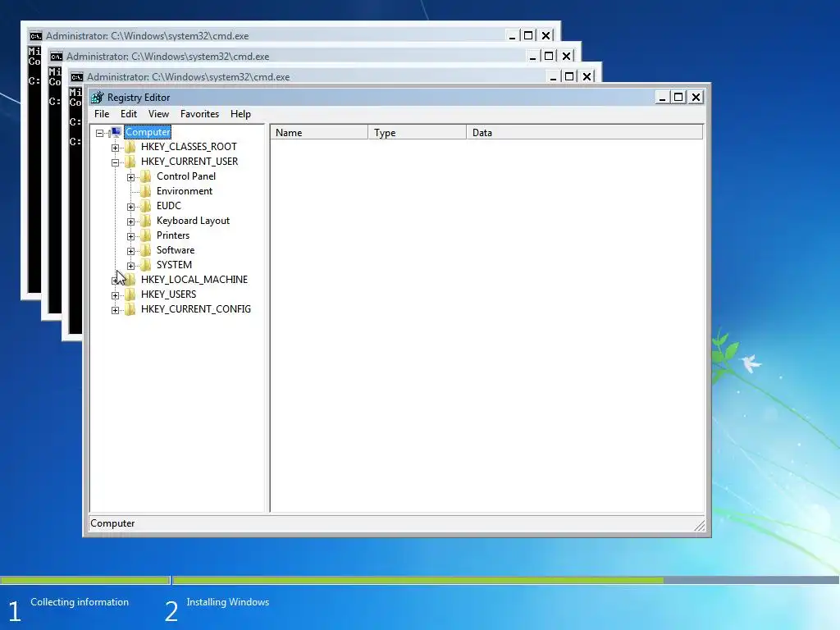Open the File menu

102,114
